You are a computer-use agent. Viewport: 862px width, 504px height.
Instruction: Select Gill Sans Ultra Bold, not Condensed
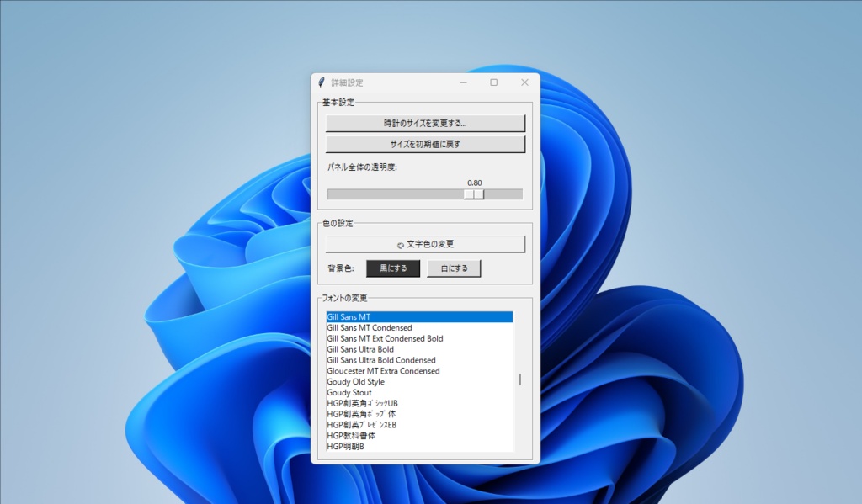(419, 349)
